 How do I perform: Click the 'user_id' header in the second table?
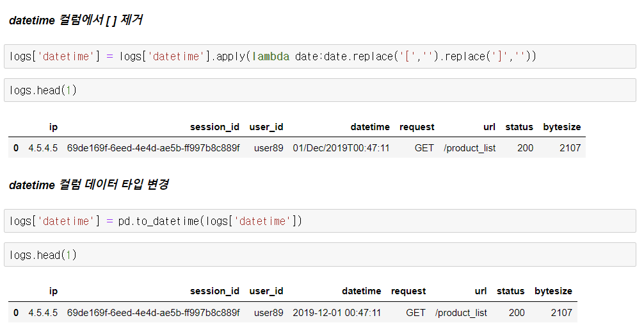(266, 291)
